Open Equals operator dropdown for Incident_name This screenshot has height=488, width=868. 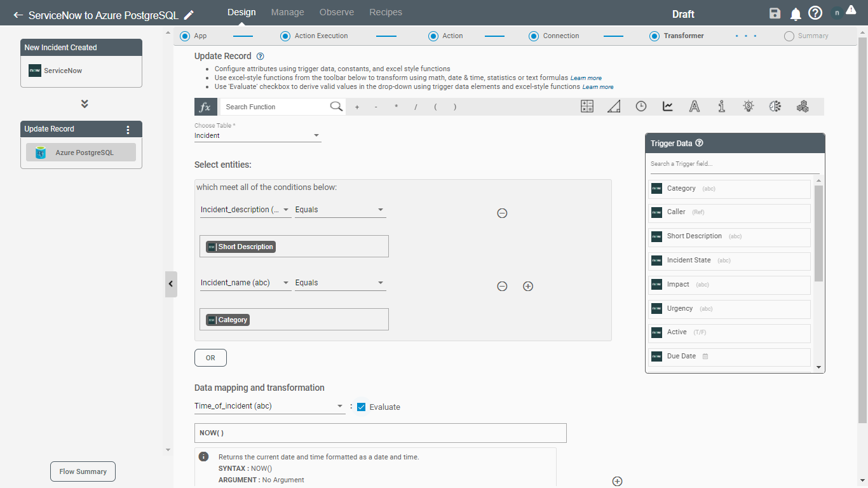tap(340, 283)
